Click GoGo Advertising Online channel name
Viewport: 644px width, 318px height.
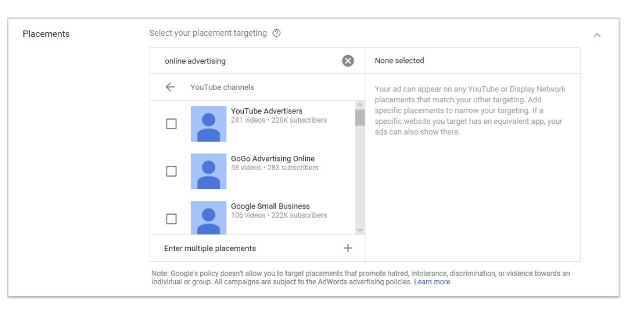point(273,158)
